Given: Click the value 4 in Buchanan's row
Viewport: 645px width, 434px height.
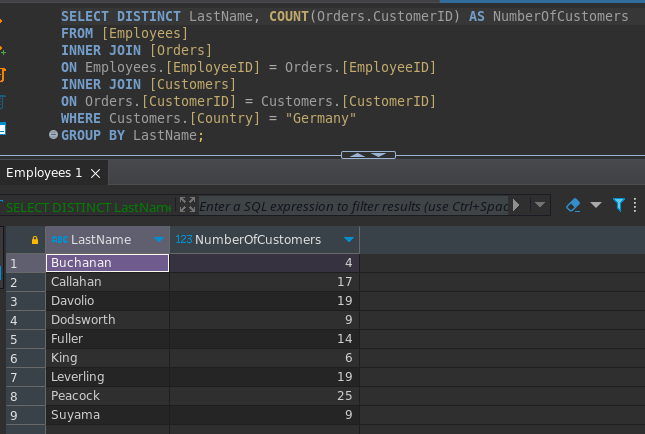Looking at the screenshot, I should [x=348, y=263].
